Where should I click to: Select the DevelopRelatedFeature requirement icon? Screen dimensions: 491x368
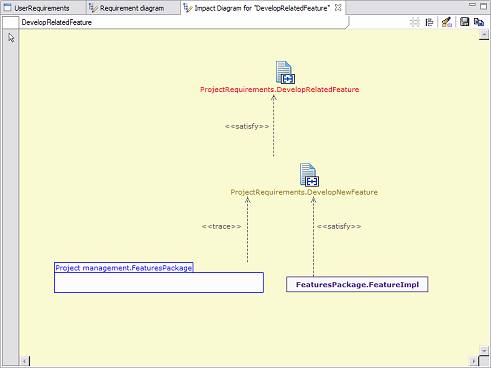(x=285, y=72)
